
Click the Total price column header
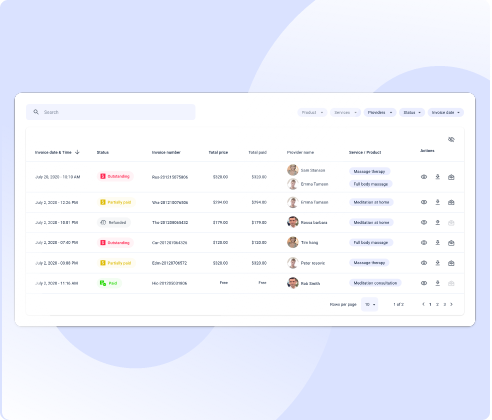[x=218, y=152]
